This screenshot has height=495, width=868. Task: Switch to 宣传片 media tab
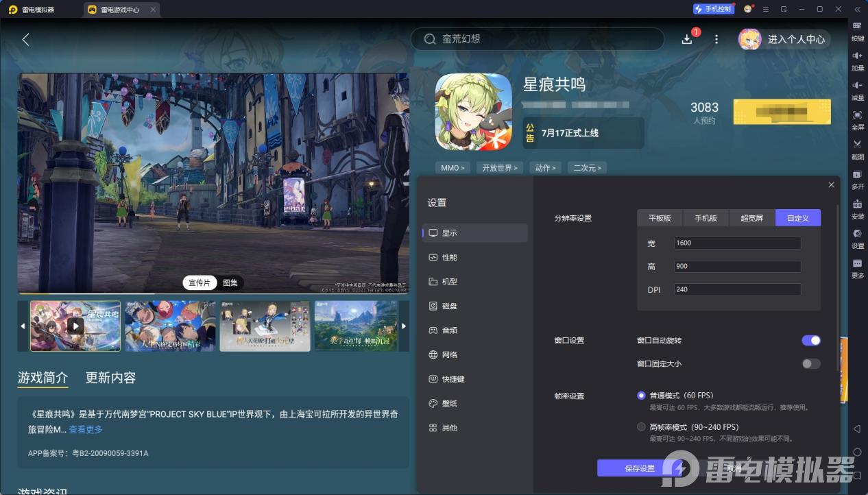tap(200, 282)
